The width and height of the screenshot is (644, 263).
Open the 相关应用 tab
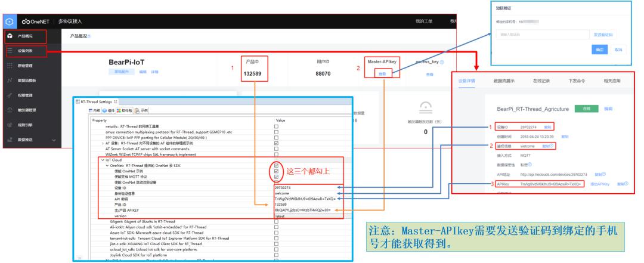pyautogui.click(x=612, y=81)
